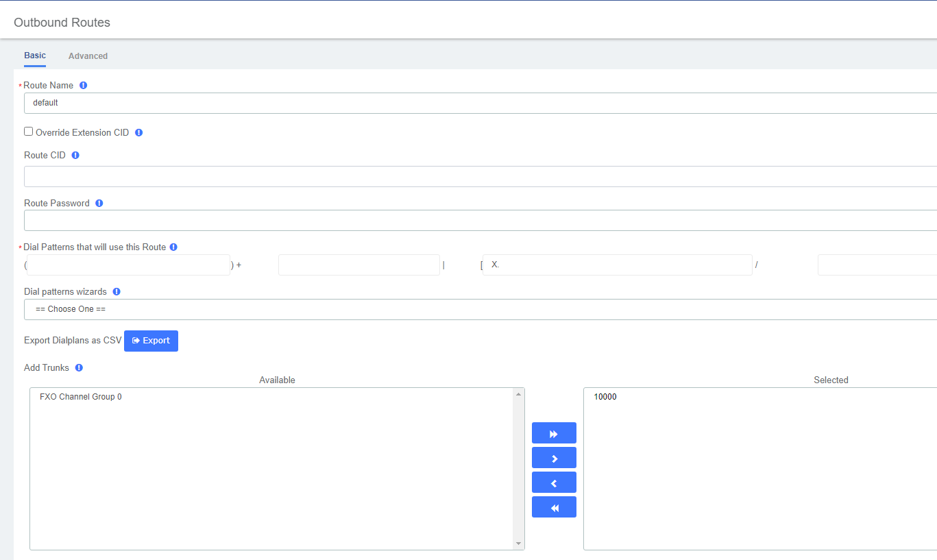Click the Route CID info icon
This screenshot has width=937, height=560.
75,156
